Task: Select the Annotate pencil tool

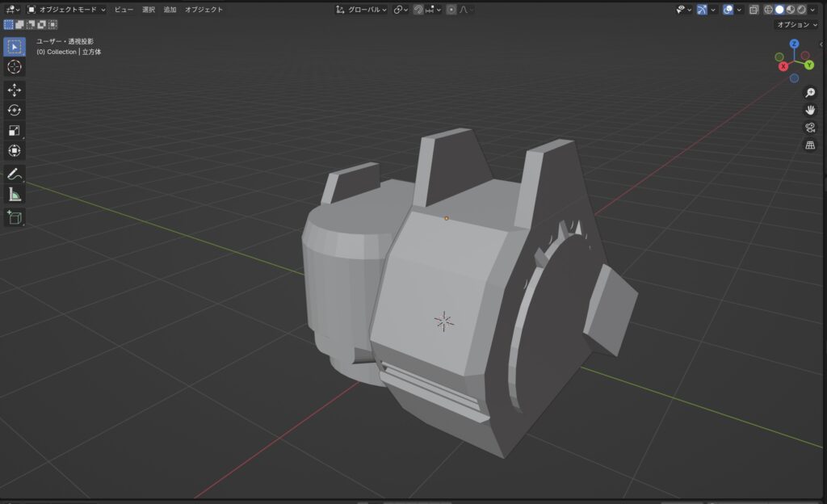Action: (15, 174)
